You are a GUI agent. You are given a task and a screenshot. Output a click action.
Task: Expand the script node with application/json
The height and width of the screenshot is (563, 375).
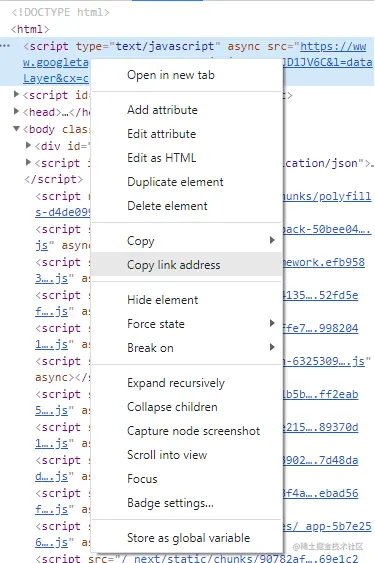coord(28,162)
